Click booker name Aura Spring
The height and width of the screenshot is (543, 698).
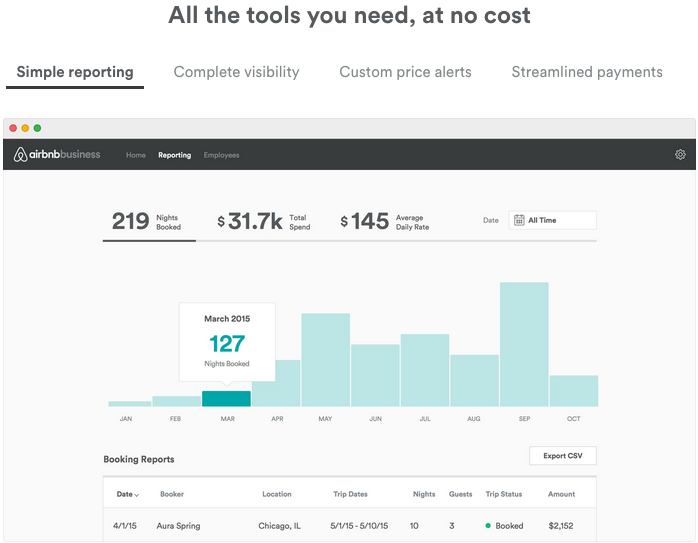(x=178, y=526)
